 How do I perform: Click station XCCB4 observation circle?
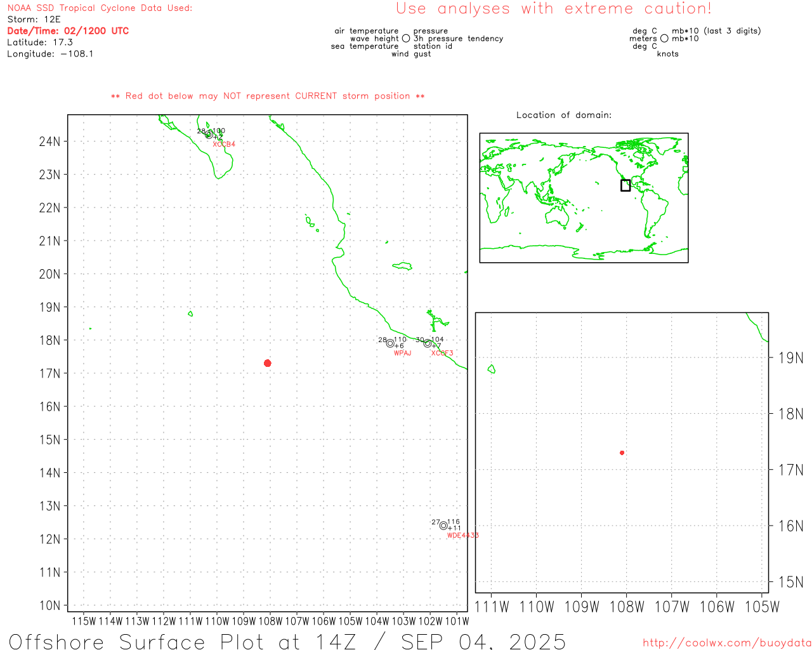point(209,135)
